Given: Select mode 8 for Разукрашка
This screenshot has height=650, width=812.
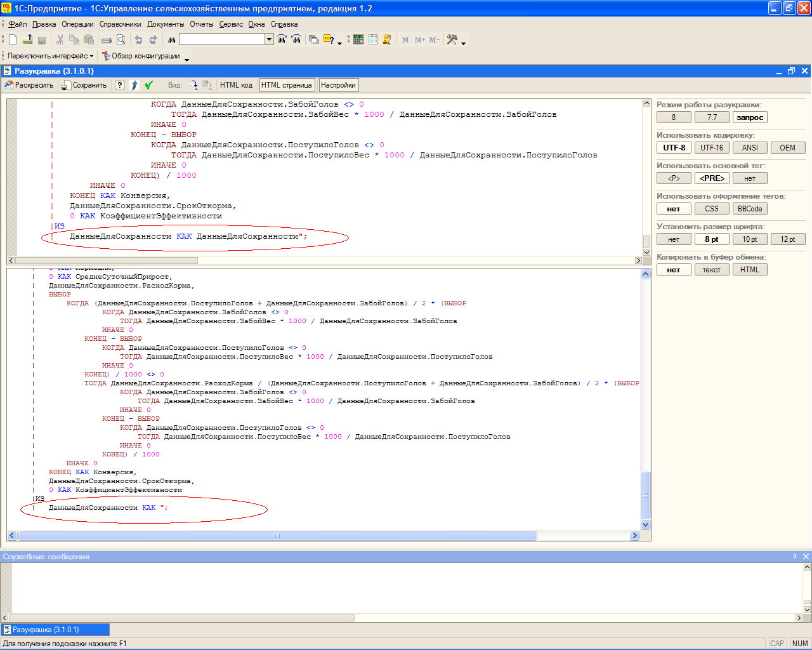Looking at the screenshot, I should (x=674, y=117).
